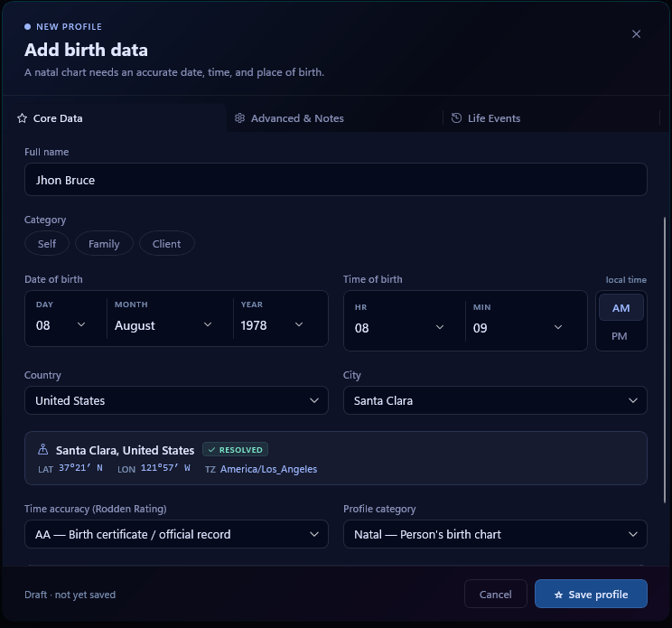Viewport: 672px width, 628px height.
Task: Open the Day dropdown showing 08
Action: pos(61,325)
